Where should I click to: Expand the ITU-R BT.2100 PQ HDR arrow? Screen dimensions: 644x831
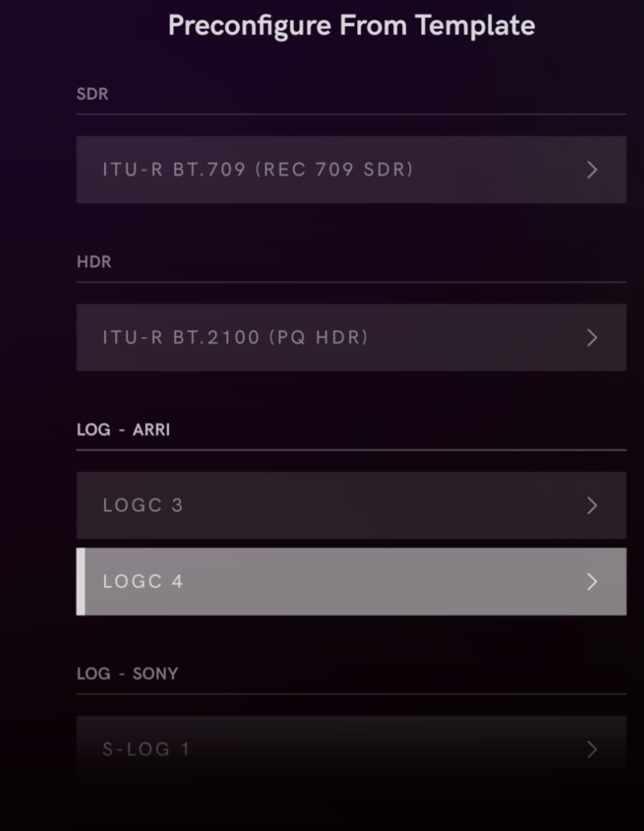click(592, 338)
